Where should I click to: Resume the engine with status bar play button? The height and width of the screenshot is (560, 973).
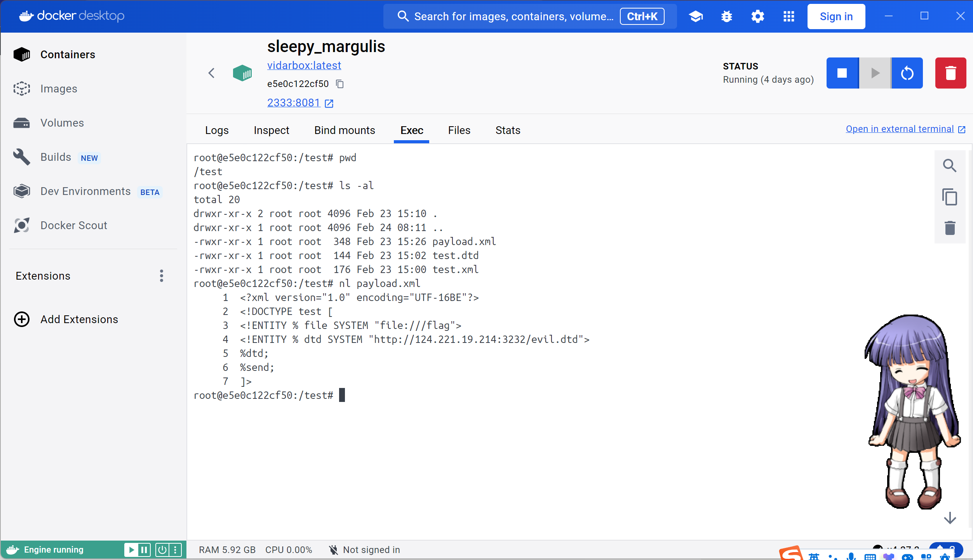click(131, 550)
